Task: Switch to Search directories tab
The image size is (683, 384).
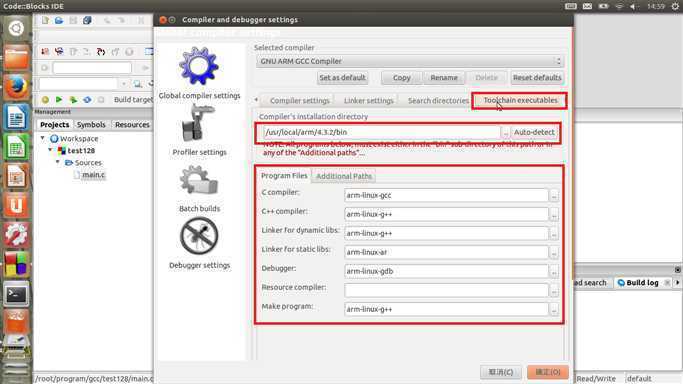Action: tap(438, 101)
